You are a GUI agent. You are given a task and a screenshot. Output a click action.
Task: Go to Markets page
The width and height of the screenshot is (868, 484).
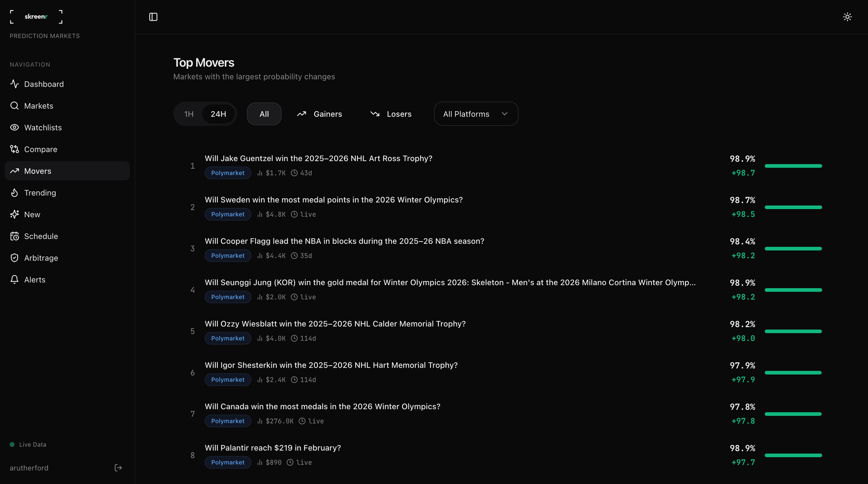(x=67, y=106)
